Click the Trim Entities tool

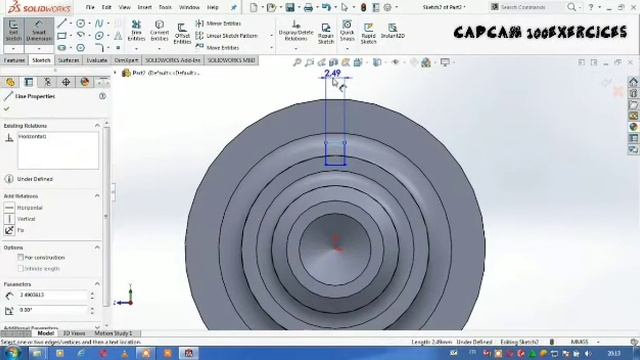pyautogui.click(x=136, y=31)
